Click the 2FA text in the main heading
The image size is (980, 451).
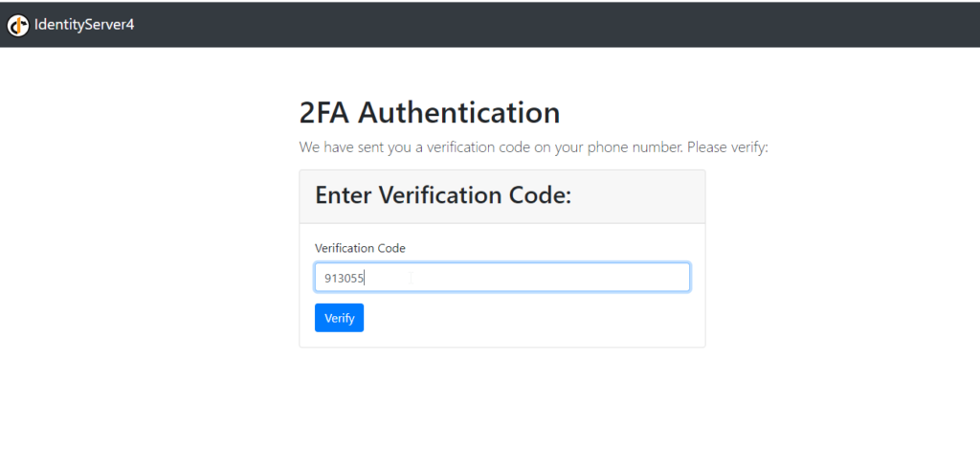click(324, 113)
